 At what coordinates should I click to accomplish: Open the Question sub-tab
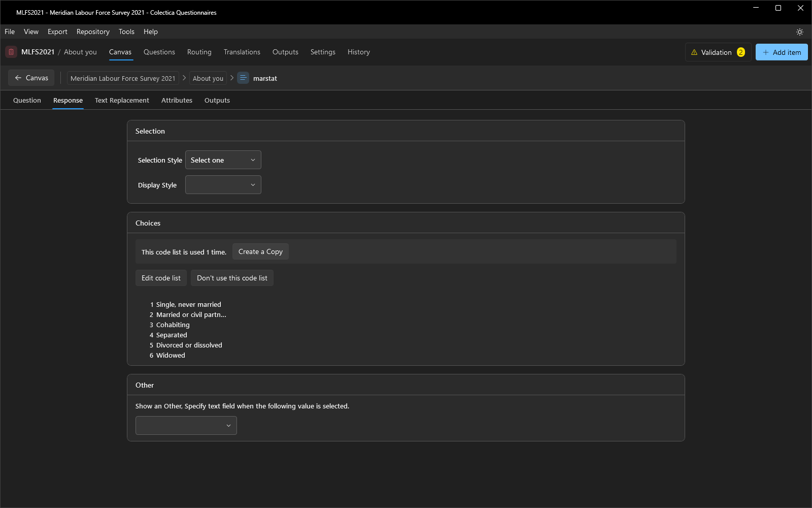[x=27, y=100]
